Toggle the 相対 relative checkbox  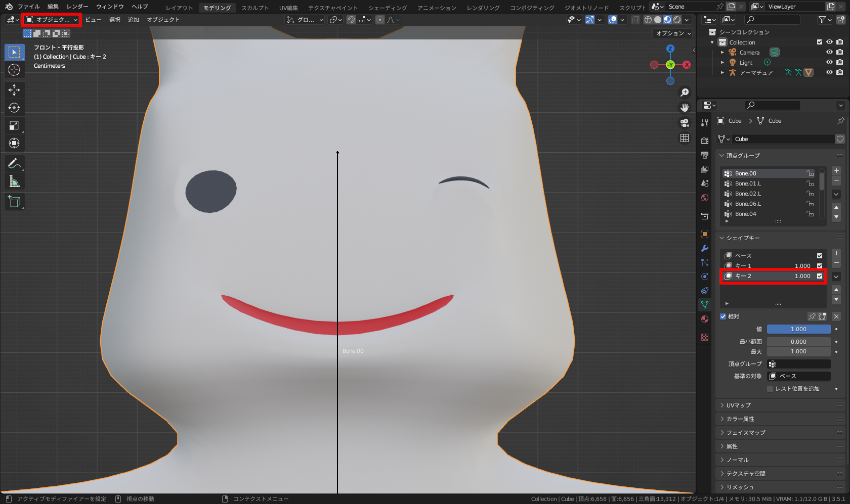[723, 316]
